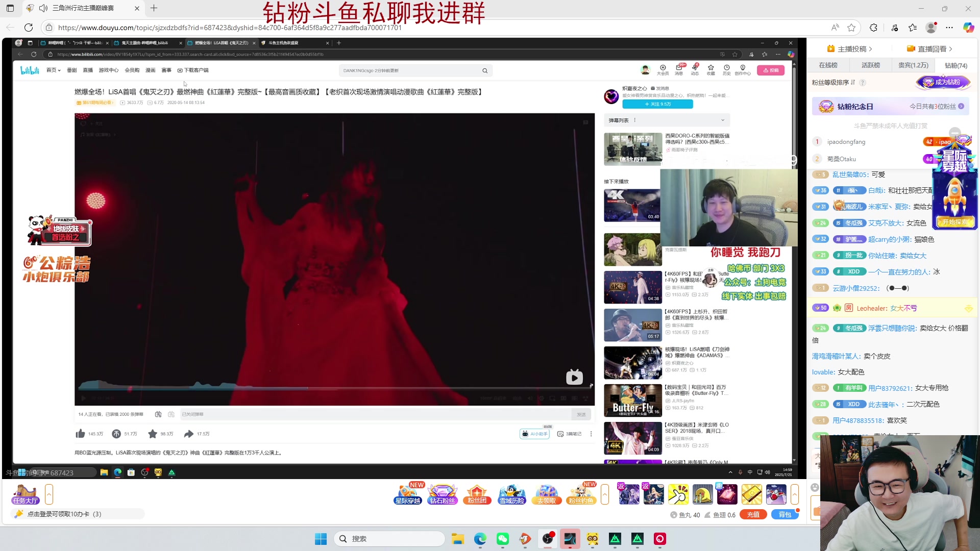Open 粉丝钓鱼 icon in bottom bar
The height and width of the screenshot is (551, 980).
click(x=581, y=494)
